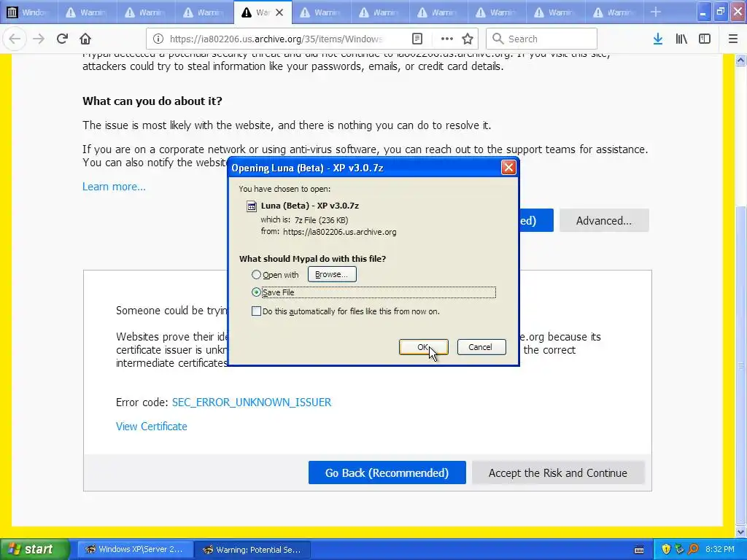Close the Opening Luna dialog
Viewport: 747px width, 560px height.
click(x=508, y=168)
